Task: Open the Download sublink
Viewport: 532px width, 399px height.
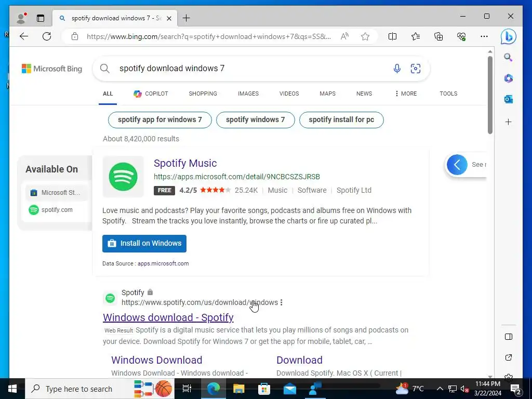Action: (x=299, y=360)
